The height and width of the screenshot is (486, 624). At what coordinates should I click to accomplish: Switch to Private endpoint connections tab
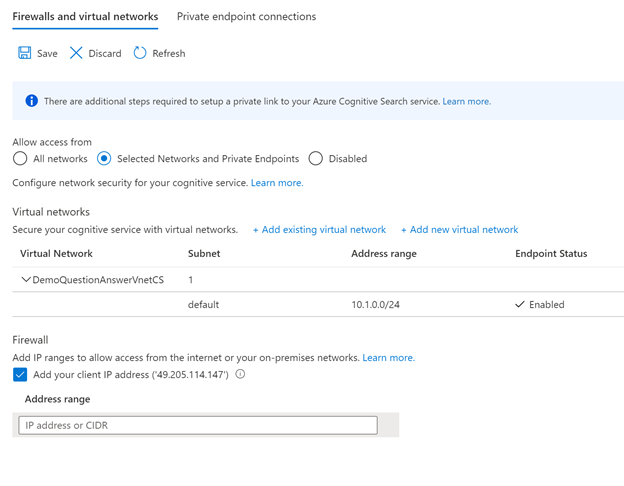pos(246,17)
